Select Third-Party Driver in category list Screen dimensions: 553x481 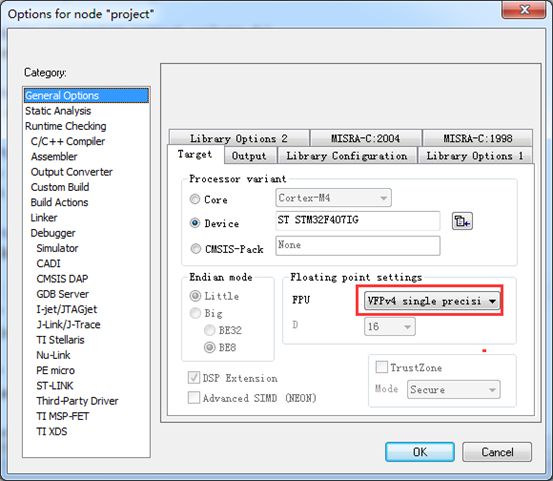click(77, 401)
